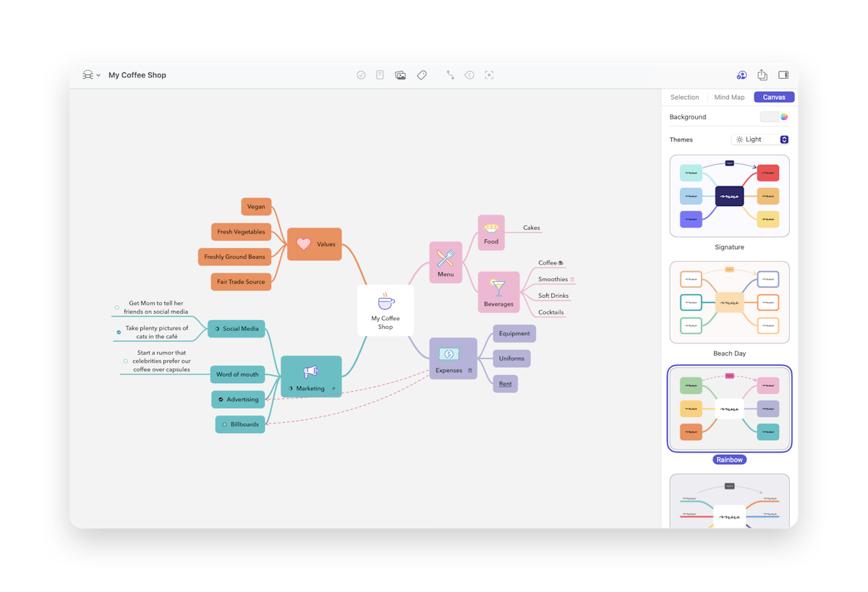Uncheck the 'Take plenty pictures of cats' task

[119, 333]
